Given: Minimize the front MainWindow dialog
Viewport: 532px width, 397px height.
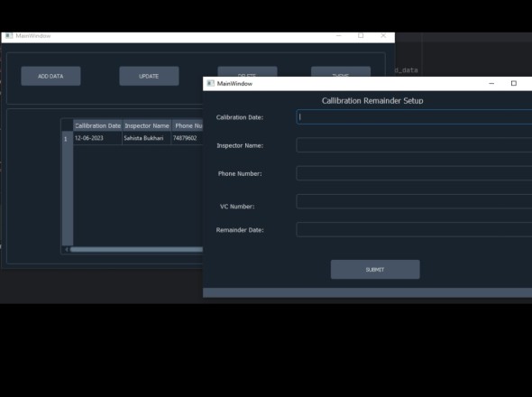Looking at the screenshot, I should tap(491, 84).
